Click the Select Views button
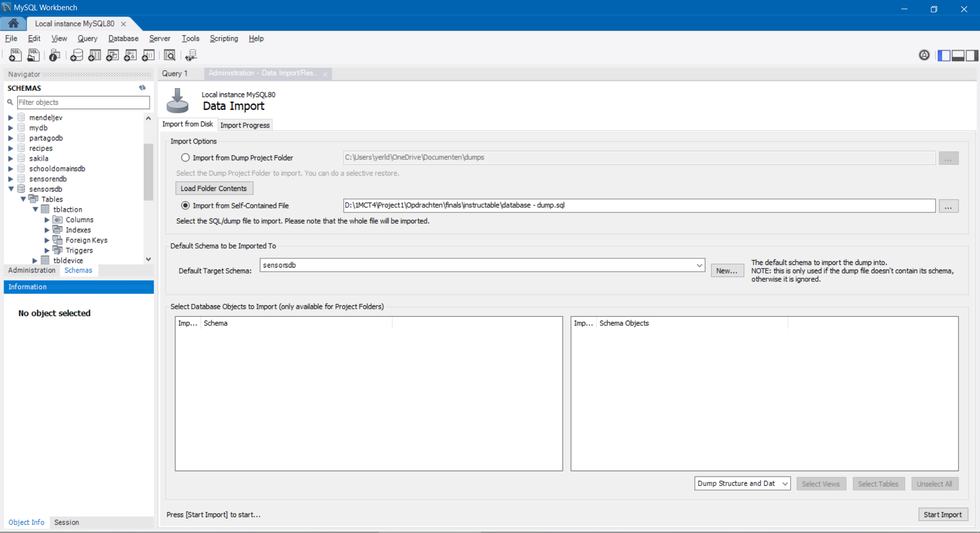This screenshot has width=980, height=533. point(821,483)
